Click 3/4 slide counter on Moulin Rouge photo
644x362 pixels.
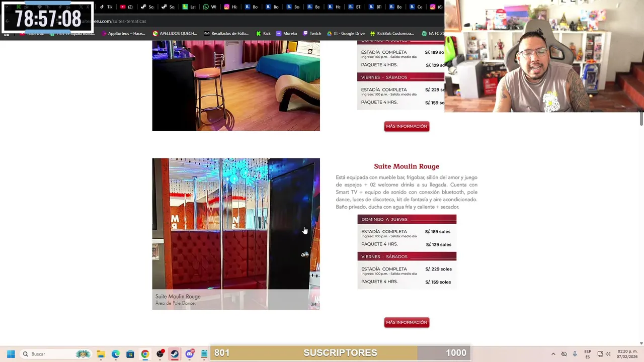click(313, 304)
